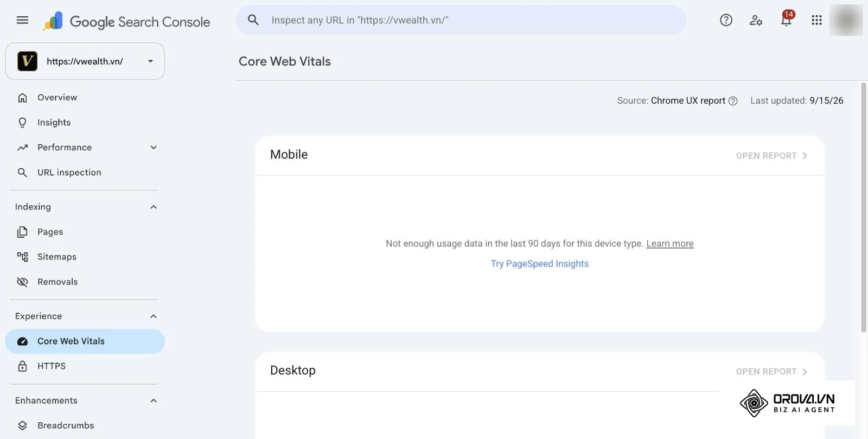This screenshot has height=439, width=868.
Task: Click Open Report for Mobile
Action: pyautogui.click(x=771, y=156)
